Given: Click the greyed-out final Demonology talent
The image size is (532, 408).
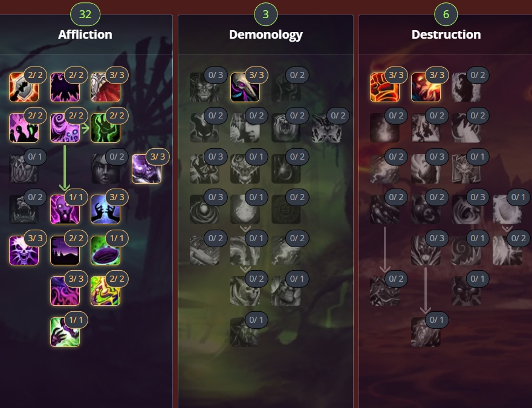Looking at the screenshot, I should [x=245, y=332].
